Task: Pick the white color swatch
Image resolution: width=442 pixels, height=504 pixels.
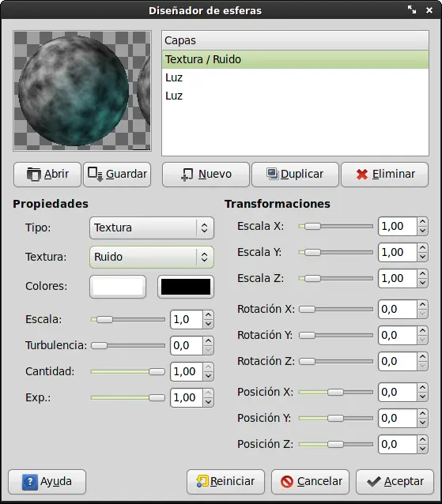Action: coord(118,287)
